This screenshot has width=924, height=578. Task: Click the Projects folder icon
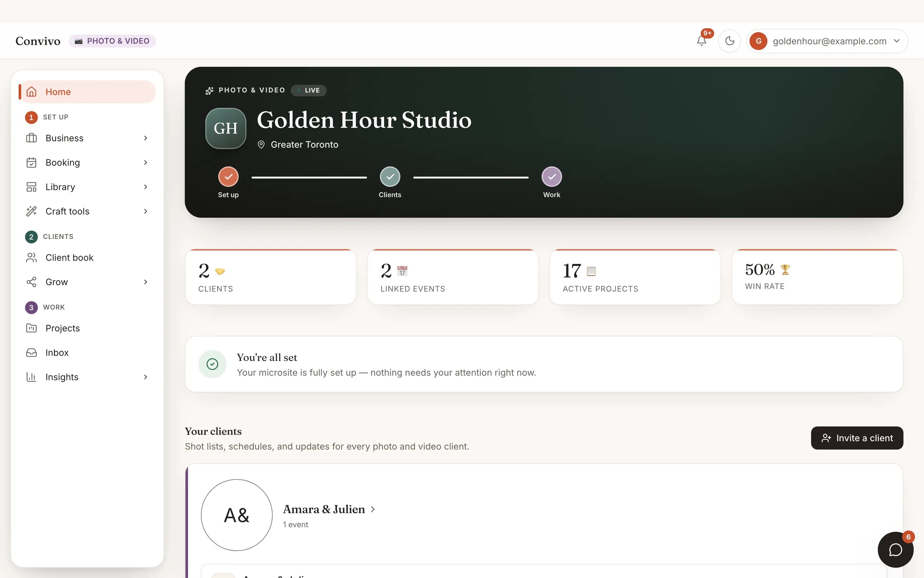click(x=31, y=328)
